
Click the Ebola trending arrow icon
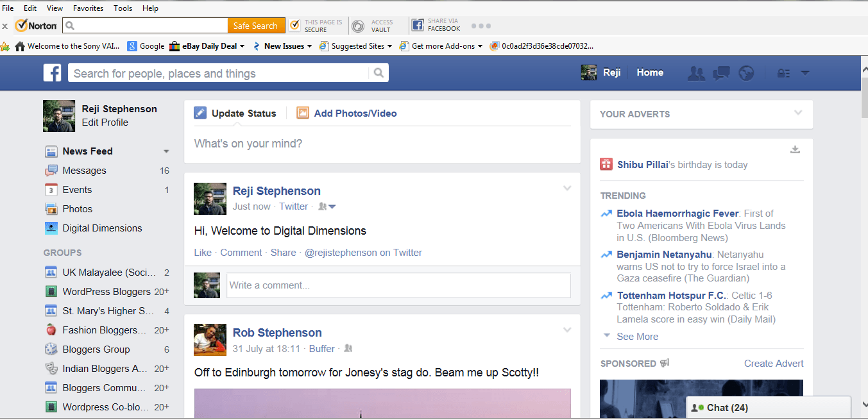606,214
